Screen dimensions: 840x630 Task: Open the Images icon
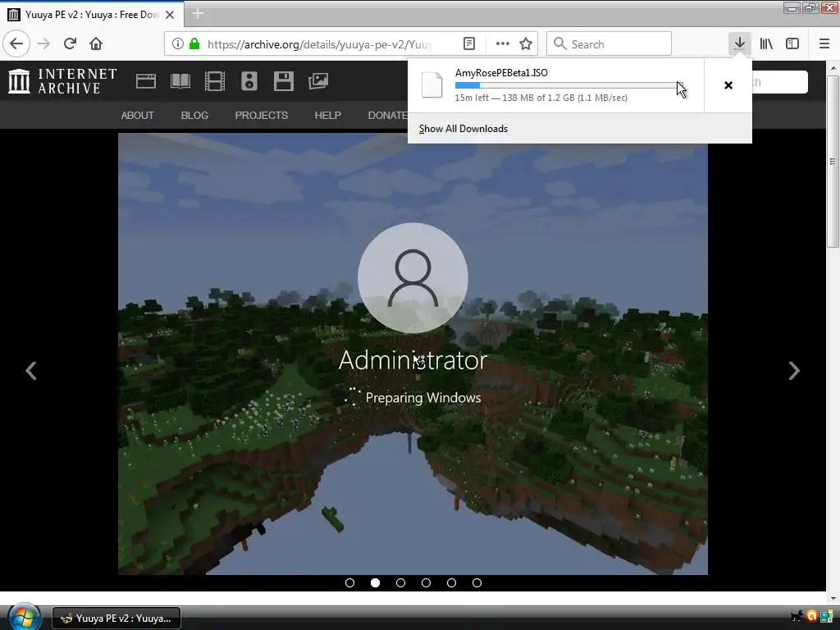318,81
